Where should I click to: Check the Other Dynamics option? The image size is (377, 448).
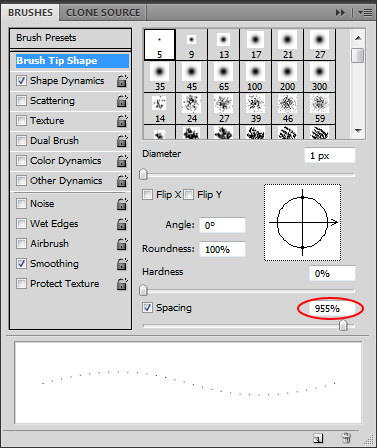[21, 181]
